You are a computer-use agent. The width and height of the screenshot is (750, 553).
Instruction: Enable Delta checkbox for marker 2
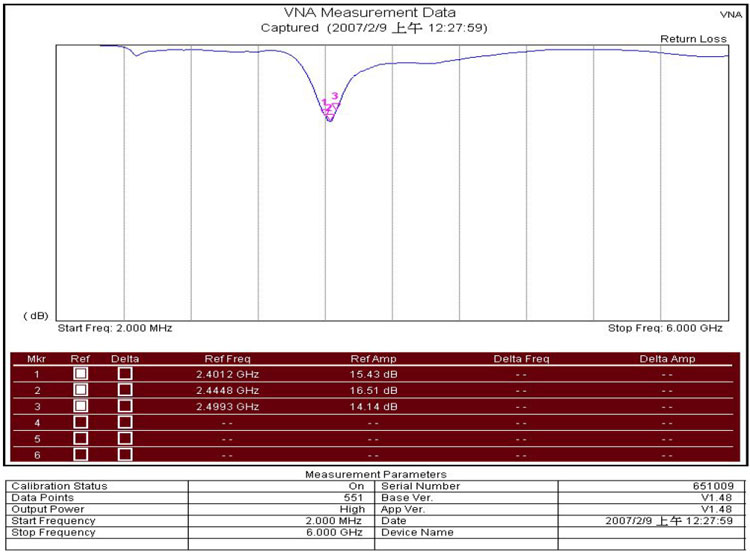point(125,390)
